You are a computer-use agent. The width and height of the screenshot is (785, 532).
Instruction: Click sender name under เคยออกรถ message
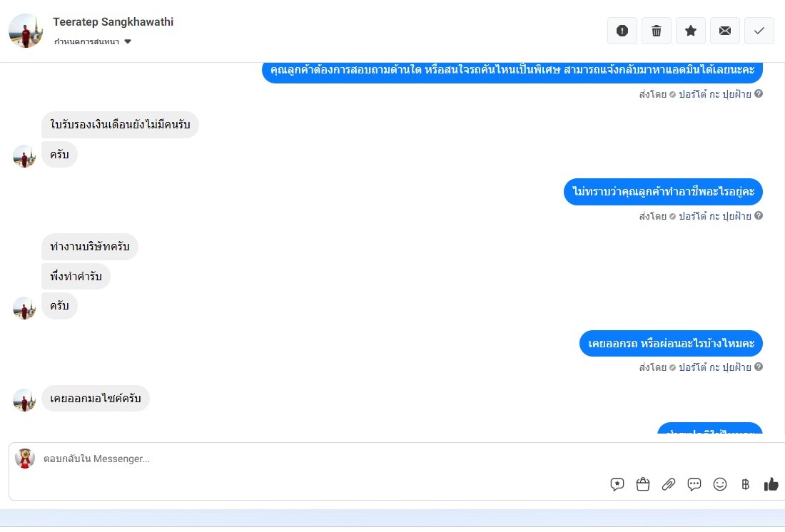pos(715,367)
